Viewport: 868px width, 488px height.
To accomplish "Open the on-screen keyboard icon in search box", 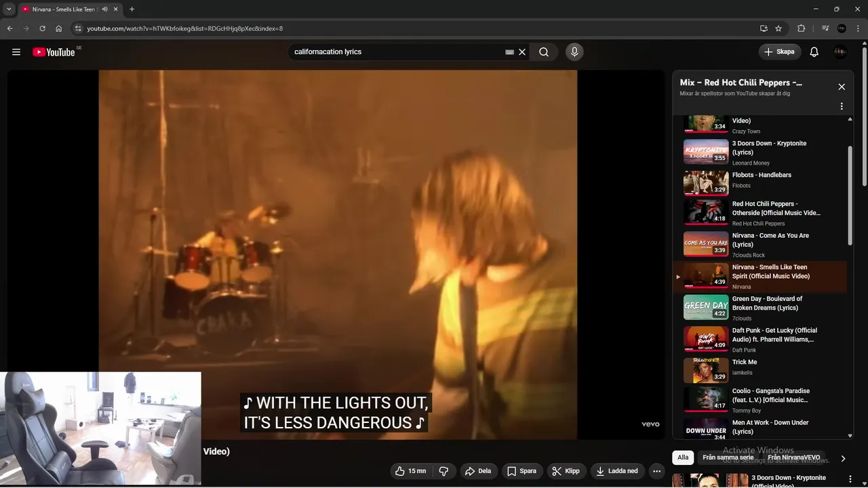I will tap(509, 52).
